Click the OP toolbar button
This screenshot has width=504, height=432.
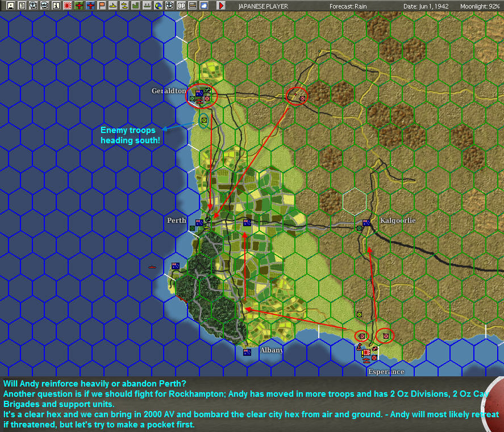[181, 6]
